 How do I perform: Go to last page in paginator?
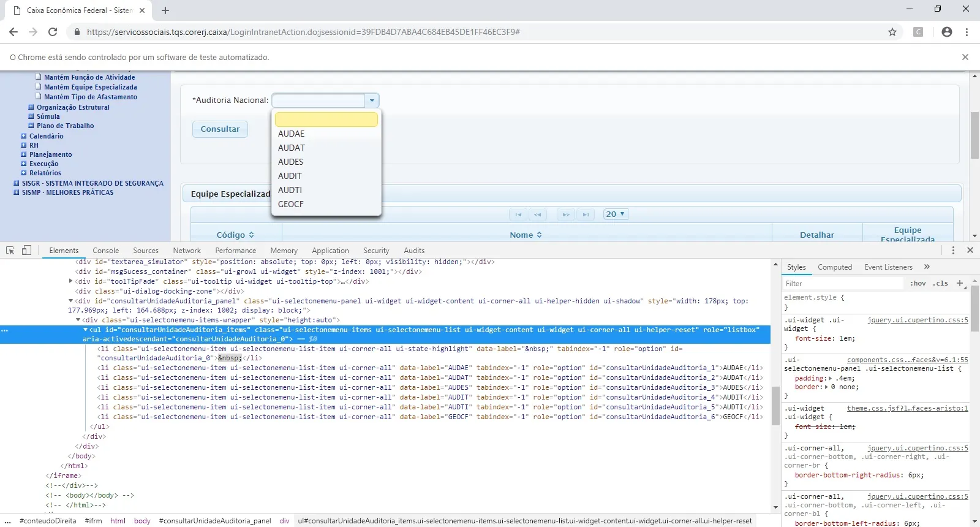pyautogui.click(x=586, y=214)
